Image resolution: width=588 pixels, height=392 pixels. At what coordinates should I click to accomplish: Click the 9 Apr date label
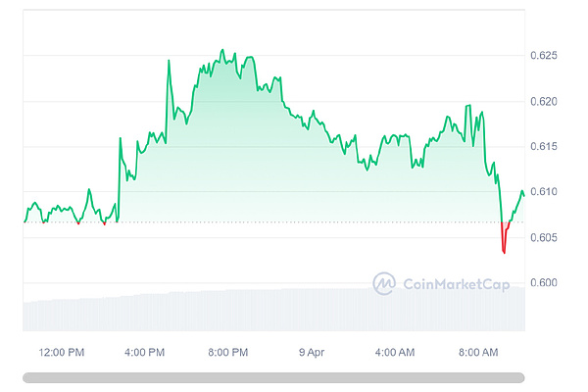click(310, 352)
